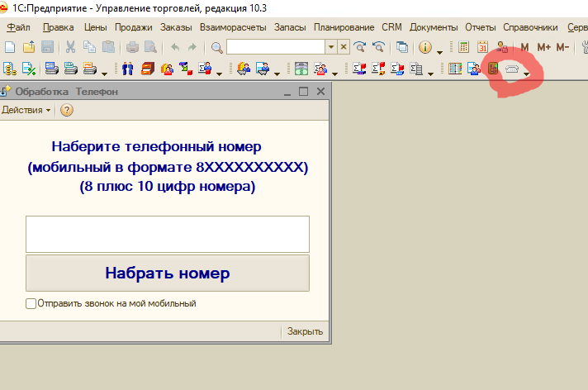Open file with folder icon
Image resolution: width=588 pixels, height=390 pixels.
29,47
